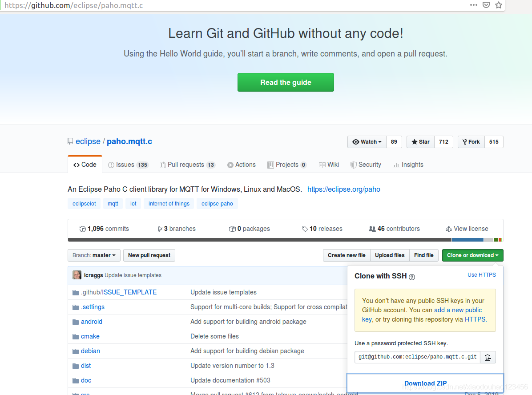Viewport: 532px width, 395px height.
Task: Click the SSH clone URL text field
Action: (417, 357)
